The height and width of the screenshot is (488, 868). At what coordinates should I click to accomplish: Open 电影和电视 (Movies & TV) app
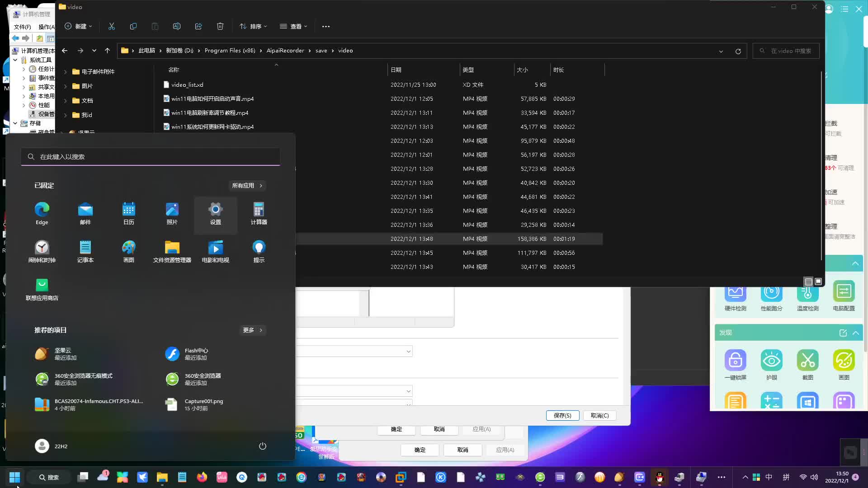point(216,250)
